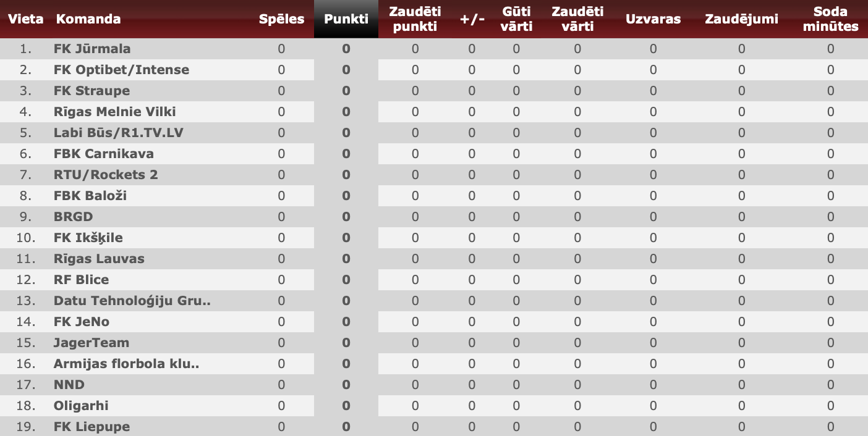This screenshot has width=868, height=436.
Task: Open the FK Liepupe team link
Action: tap(91, 427)
